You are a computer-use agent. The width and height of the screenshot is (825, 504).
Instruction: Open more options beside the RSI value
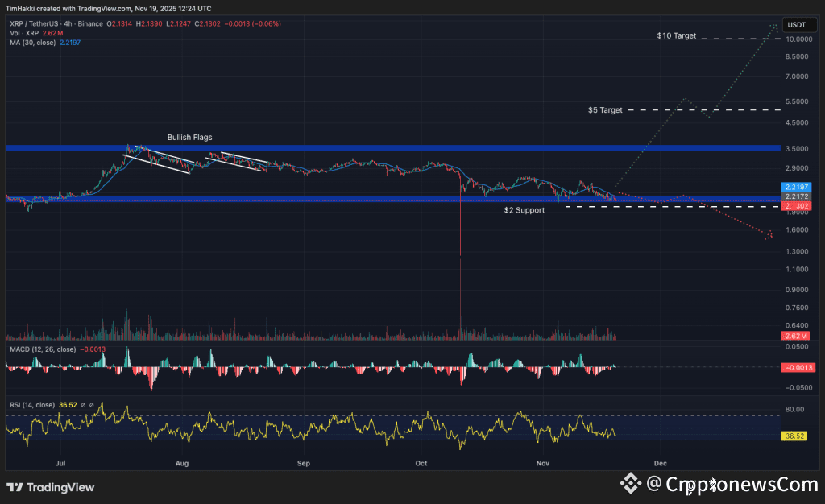93,404
